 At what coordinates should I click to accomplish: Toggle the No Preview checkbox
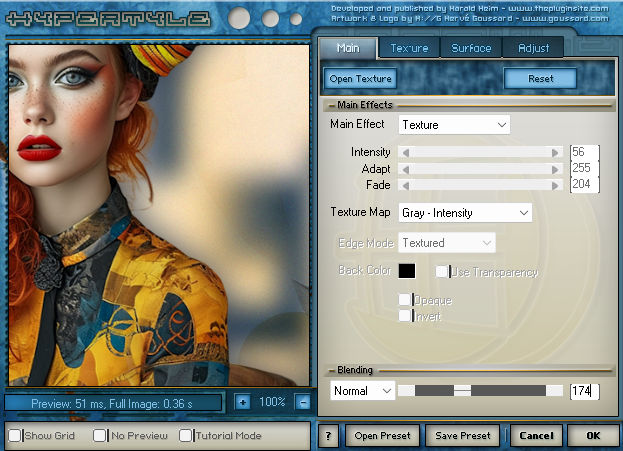coord(99,436)
